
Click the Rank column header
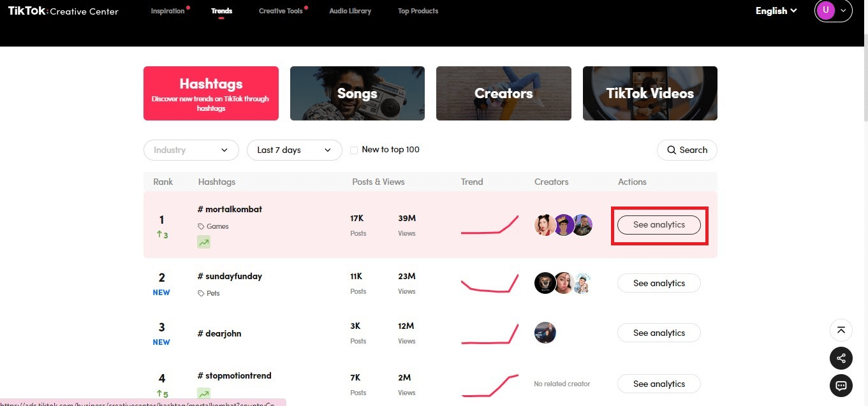(163, 182)
